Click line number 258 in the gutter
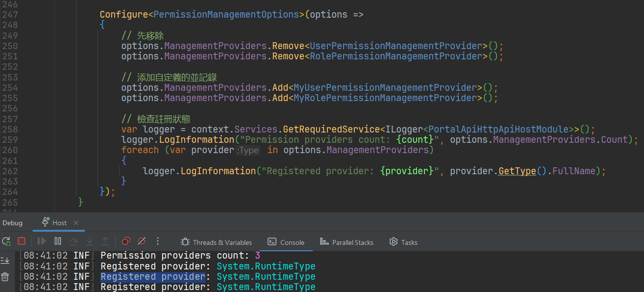The height and width of the screenshot is (292, 644). click(x=10, y=129)
